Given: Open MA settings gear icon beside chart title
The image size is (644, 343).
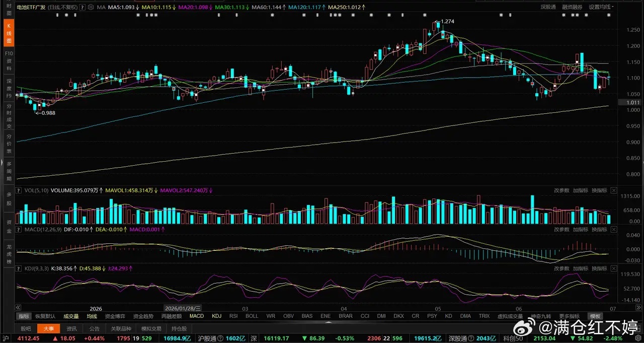Looking at the screenshot, I should tap(91, 8).
